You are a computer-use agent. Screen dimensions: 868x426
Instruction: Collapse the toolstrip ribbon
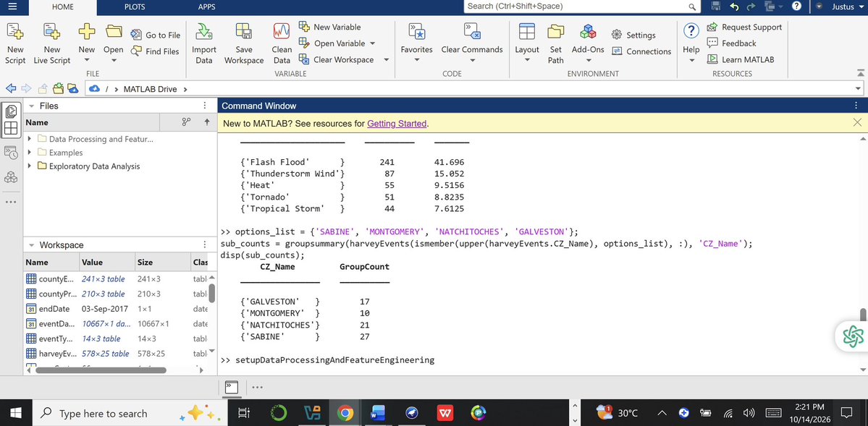click(860, 72)
